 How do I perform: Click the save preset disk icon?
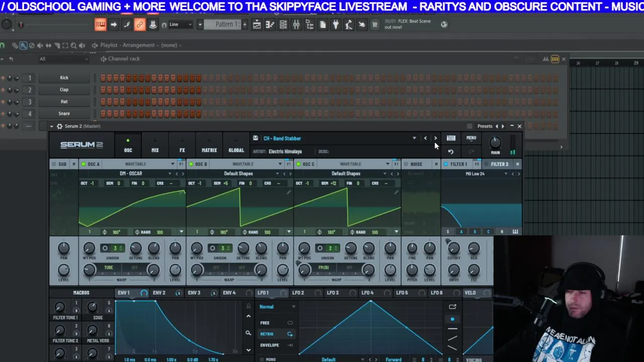tap(256, 138)
